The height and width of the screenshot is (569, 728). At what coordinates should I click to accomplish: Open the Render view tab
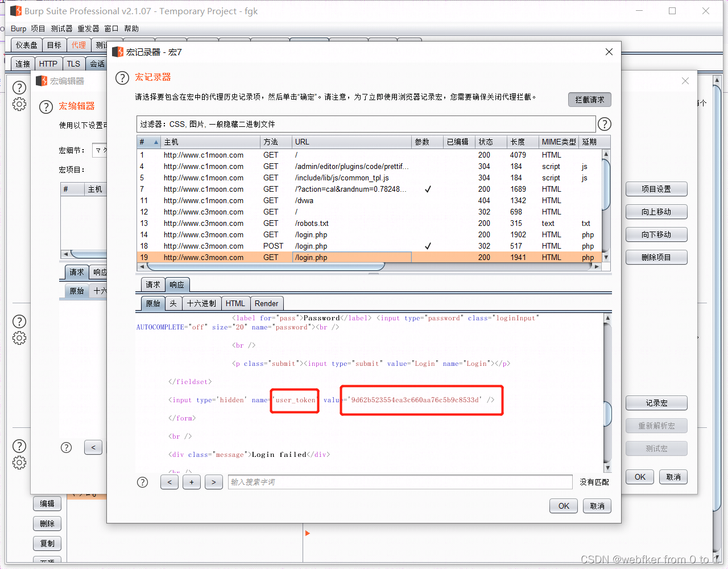pyautogui.click(x=266, y=303)
